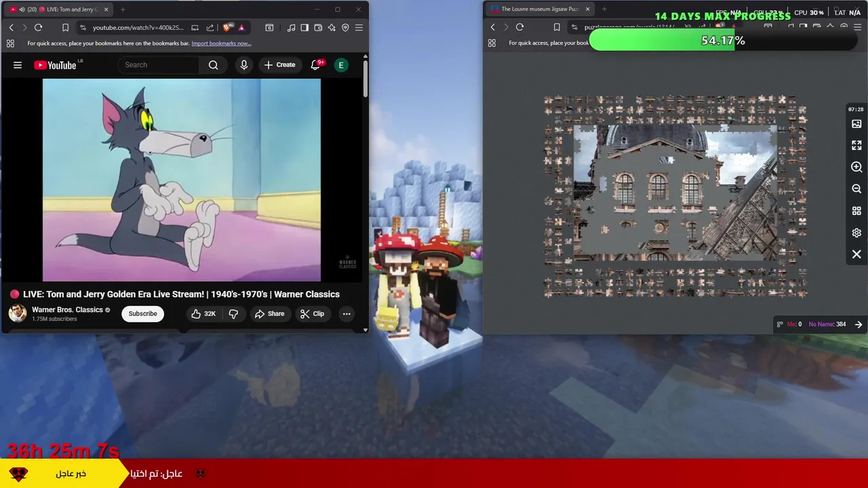
Task: Close the puzzle with the X icon
Action: click(856, 254)
